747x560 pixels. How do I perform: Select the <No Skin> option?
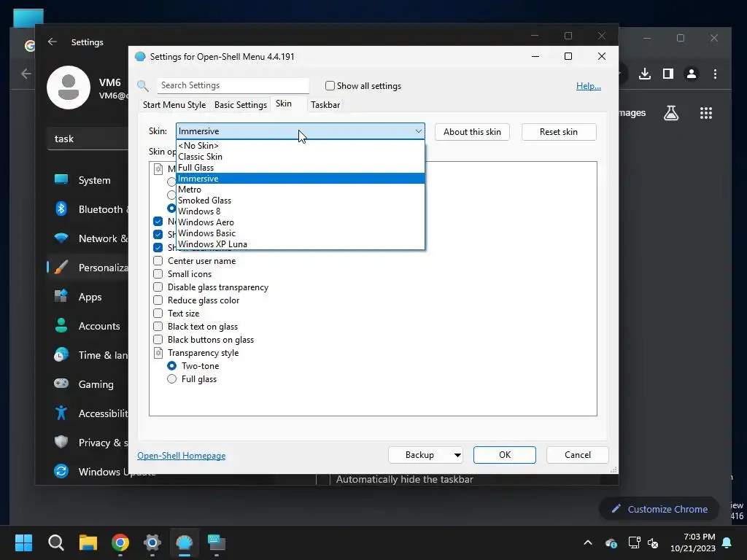click(x=300, y=146)
